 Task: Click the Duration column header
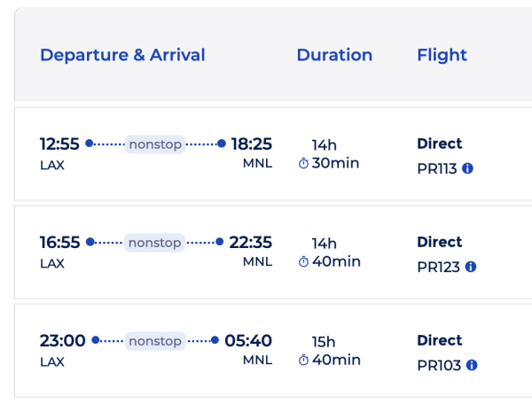(334, 55)
